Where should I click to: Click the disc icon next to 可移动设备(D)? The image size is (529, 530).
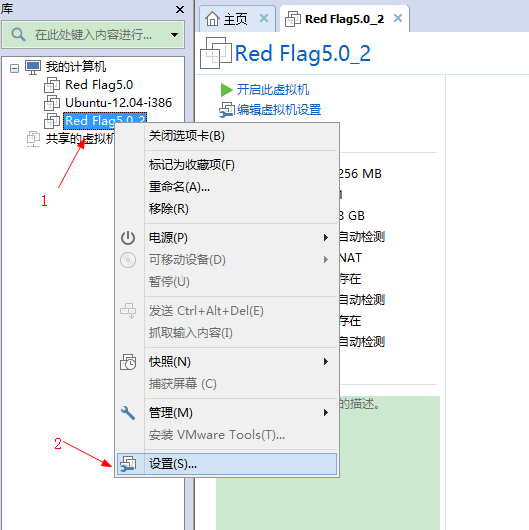pyautogui.click(x=128, y=260)
